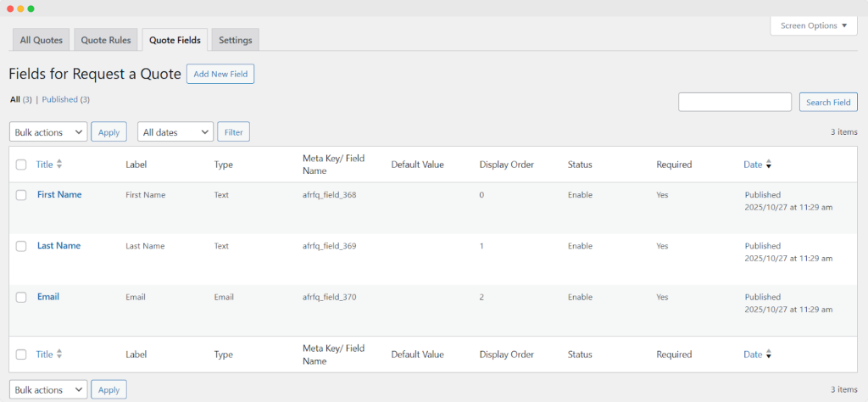This screenshot has height=402, width=868.
Task: Click the Title sort arrows in header
Action: coord(59,165)
